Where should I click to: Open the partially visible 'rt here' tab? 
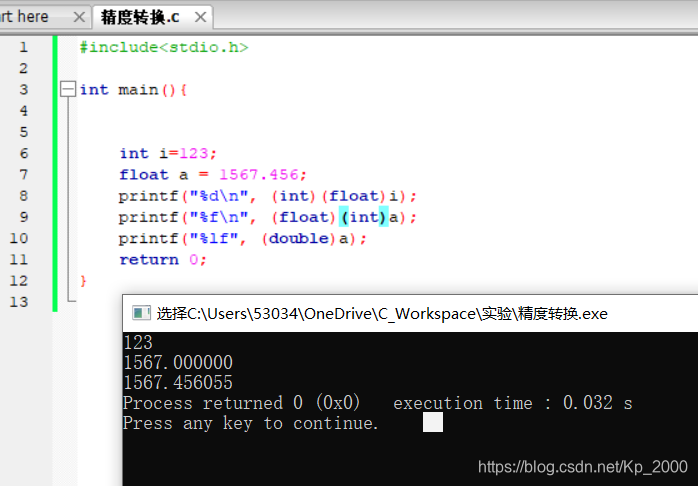pyautogui.click(x=24, y=17)
